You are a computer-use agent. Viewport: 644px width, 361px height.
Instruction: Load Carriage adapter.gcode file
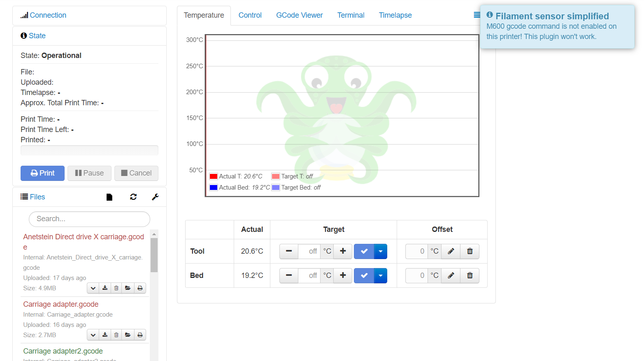coord(128,335)
